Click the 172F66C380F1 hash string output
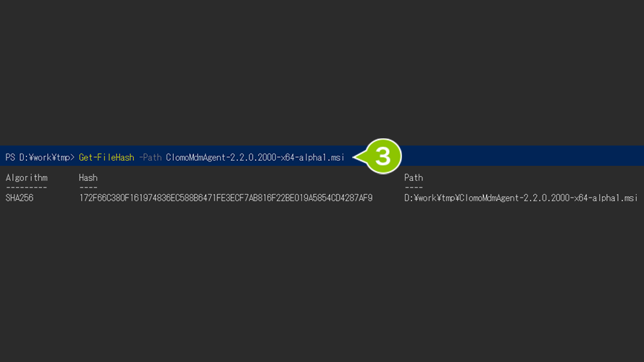 pyautogui.click(x=225, y=198)
